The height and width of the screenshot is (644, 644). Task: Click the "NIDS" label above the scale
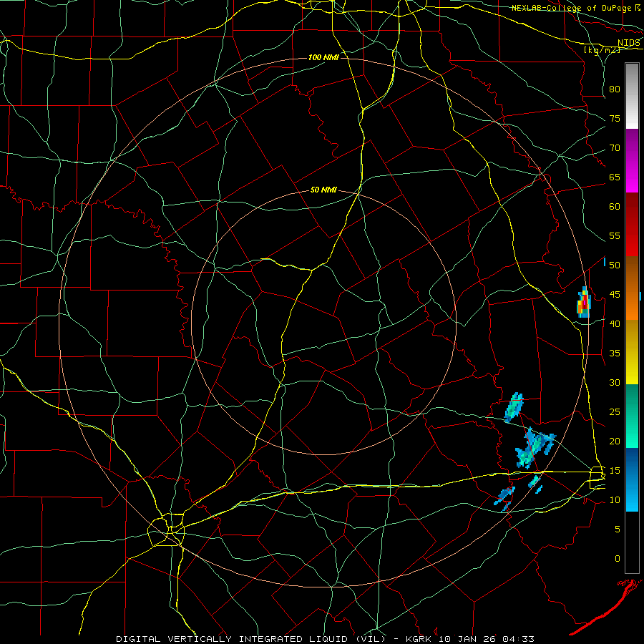[629, 43]
